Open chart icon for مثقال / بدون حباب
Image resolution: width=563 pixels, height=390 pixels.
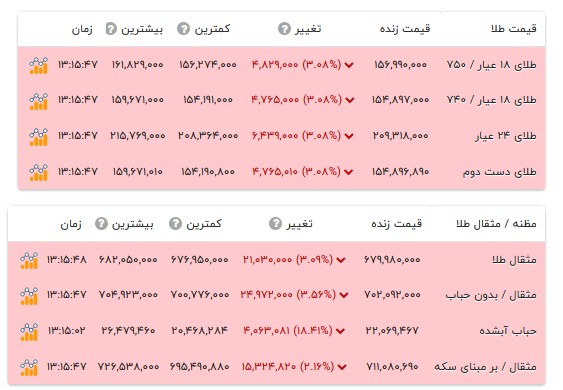tap(29, 296)
